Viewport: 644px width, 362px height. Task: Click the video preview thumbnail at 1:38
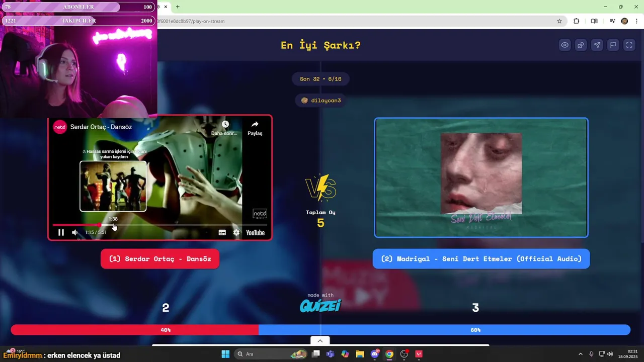113,186
